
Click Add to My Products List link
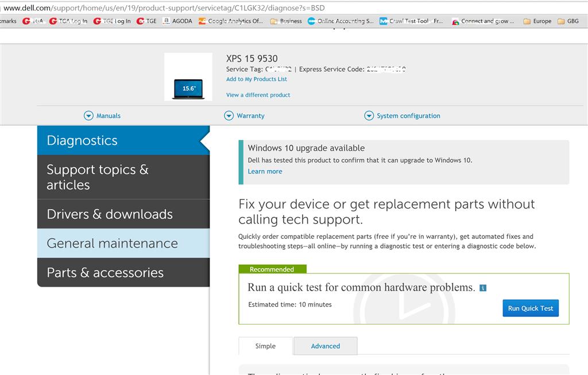tap(257, 79)
